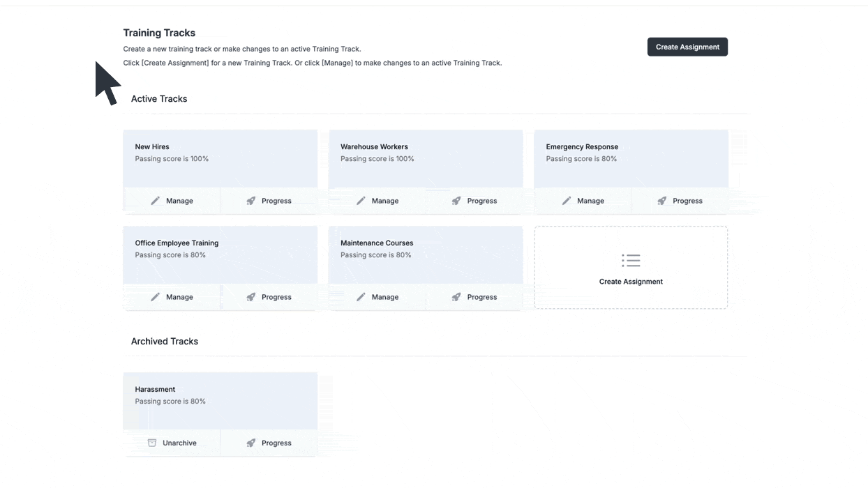Click rocket icon on New Hires card
The width and height of the screenshot is (868, 488).
click(251, 201)
